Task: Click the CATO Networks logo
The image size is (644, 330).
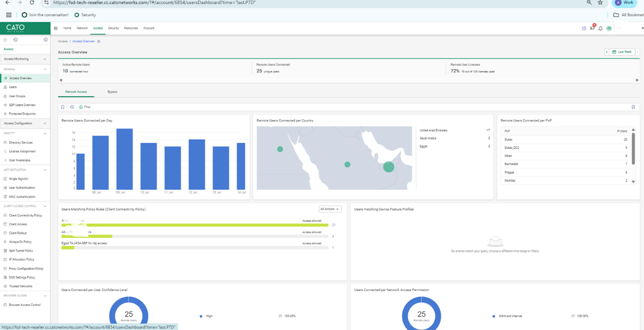Action: pos(15,28)
